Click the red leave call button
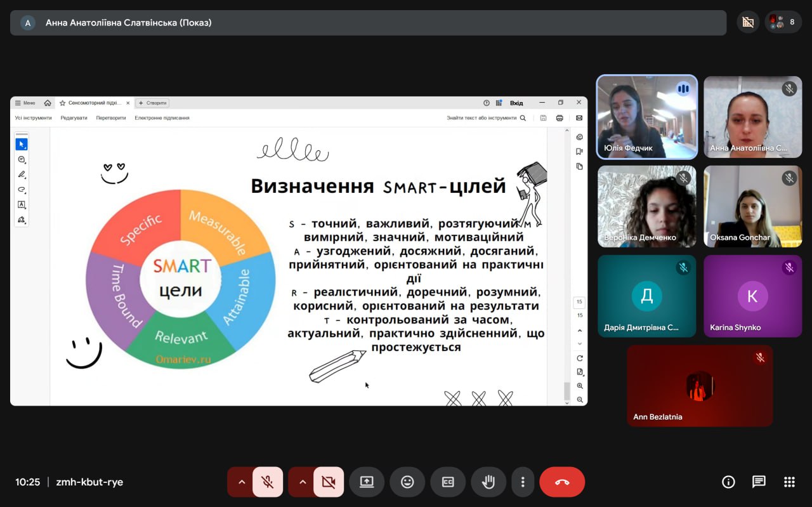 pos(562,482)
